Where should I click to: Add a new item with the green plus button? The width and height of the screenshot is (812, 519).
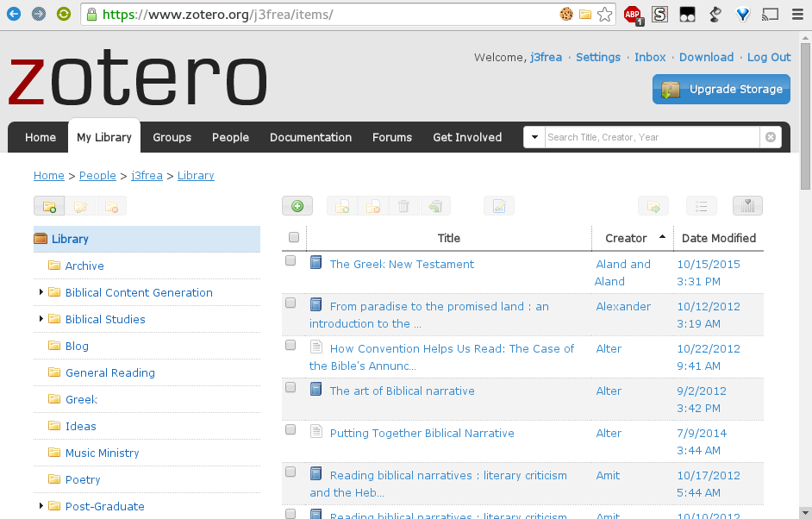point(297,206)
